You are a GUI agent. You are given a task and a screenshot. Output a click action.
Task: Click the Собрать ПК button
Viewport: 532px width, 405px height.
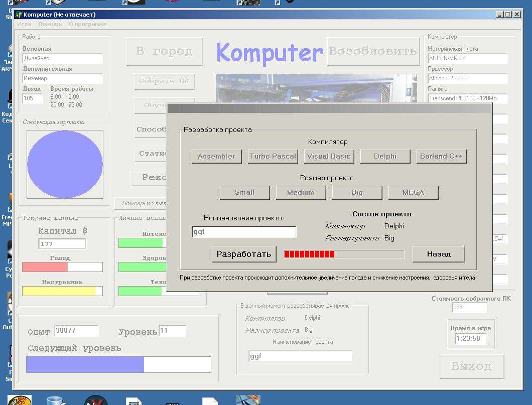click(x=165, y=81)
